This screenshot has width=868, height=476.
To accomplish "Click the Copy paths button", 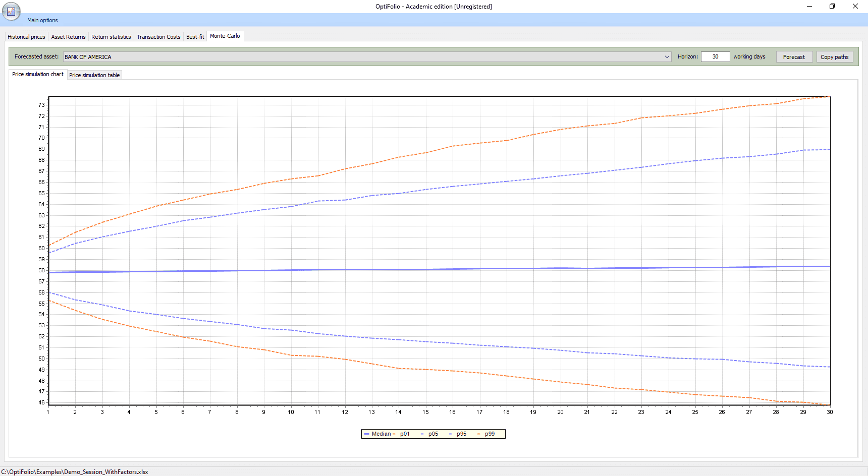I will pyautogui.click(x=834, y=57).
